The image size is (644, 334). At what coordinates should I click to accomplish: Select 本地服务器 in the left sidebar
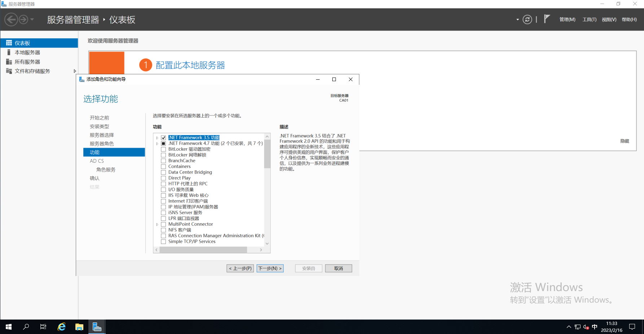click(x=27, y=52)
